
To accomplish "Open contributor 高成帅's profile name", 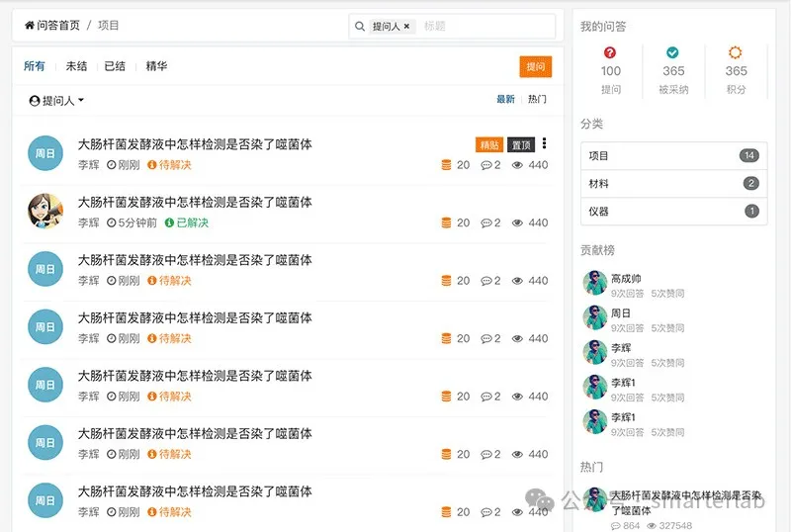I will click(x=626, y=279).
